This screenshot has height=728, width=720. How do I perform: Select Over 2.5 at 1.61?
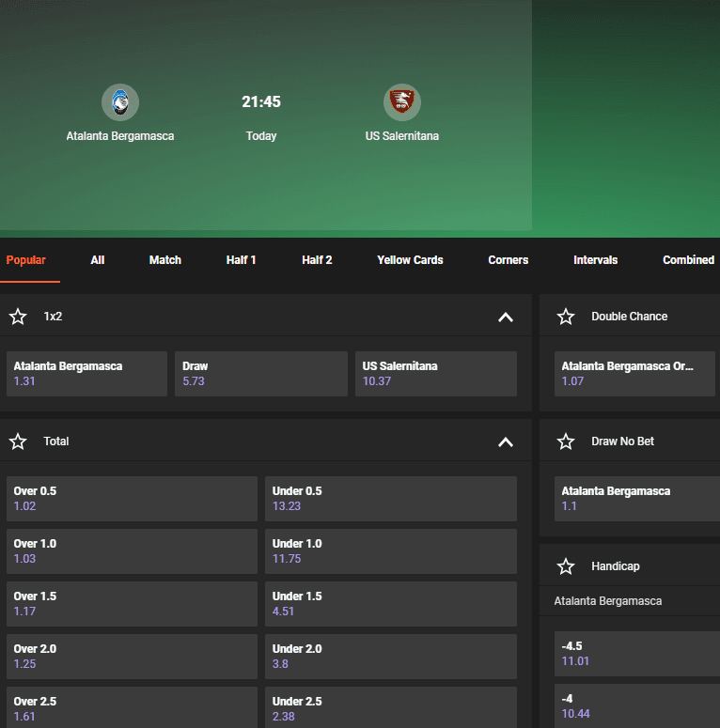click(x=132, y=707)
